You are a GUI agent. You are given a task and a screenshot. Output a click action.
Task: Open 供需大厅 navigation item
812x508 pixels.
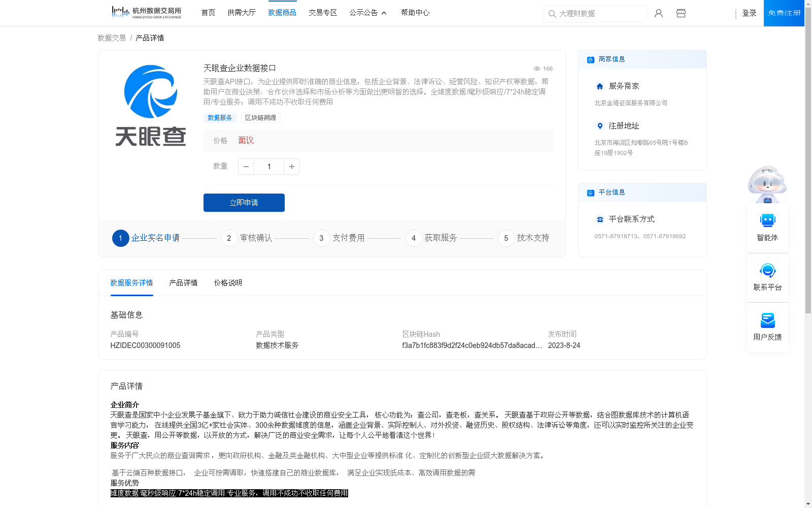242,13
